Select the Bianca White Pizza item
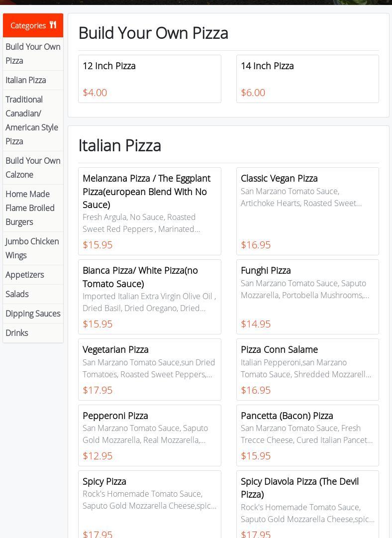The width and height of the screenshot is (392, 538). pos(149,297)
